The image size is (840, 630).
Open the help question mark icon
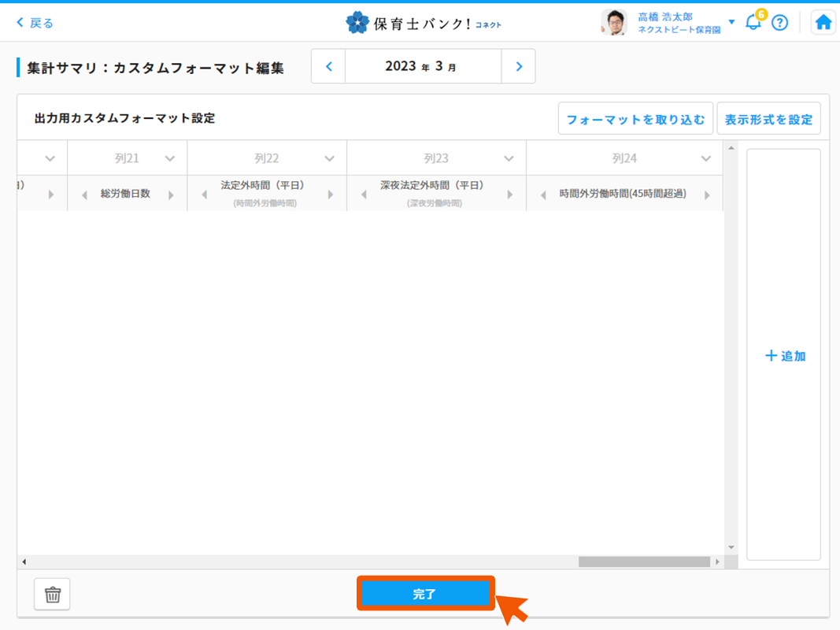click(779, 22)
